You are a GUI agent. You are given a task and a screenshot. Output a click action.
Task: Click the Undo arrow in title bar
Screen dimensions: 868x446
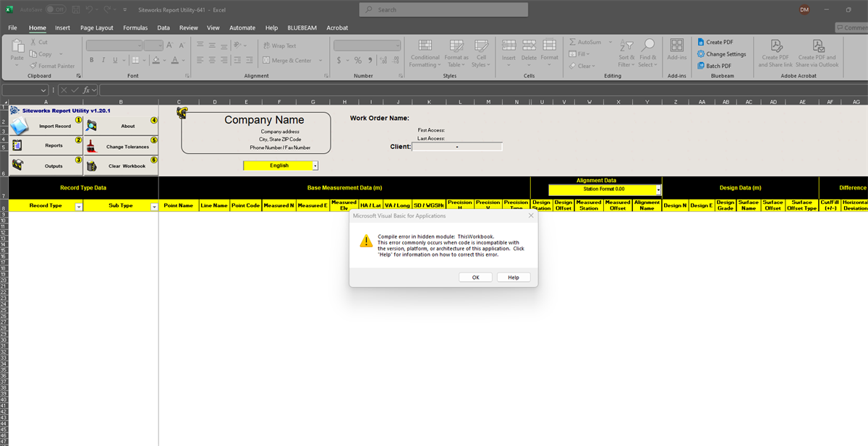(89, 9)
